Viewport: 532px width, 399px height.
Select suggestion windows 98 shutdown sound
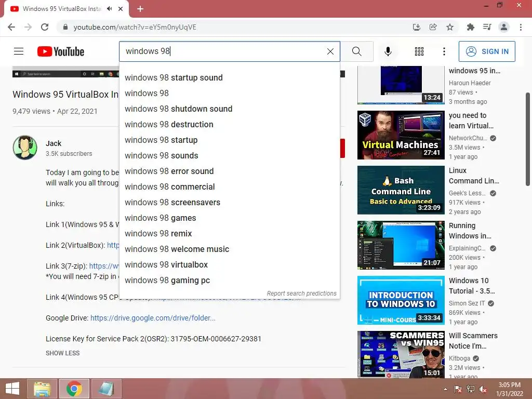pyautogui.click(x=229, y=109)
